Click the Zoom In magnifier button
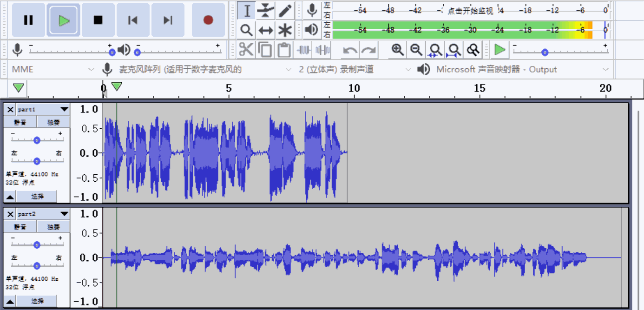The width and height of the screenshot is (644, 310). (x=397, y=50)
